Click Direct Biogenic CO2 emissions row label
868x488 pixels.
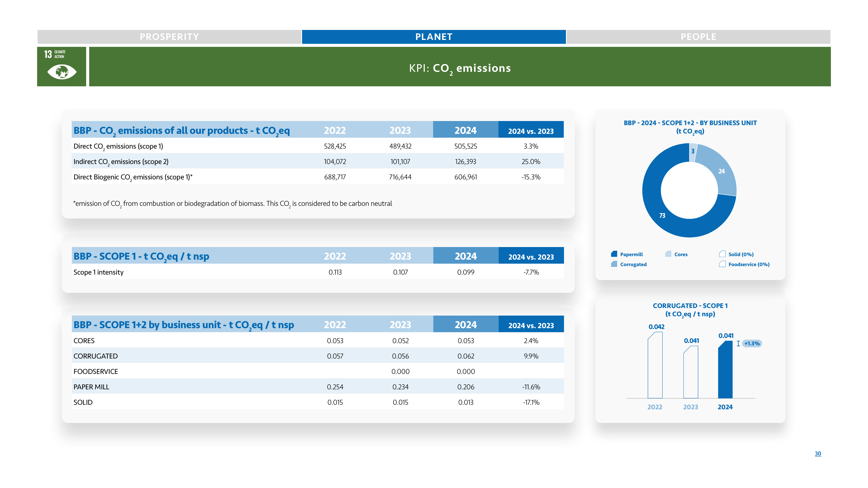coord(133,177)
